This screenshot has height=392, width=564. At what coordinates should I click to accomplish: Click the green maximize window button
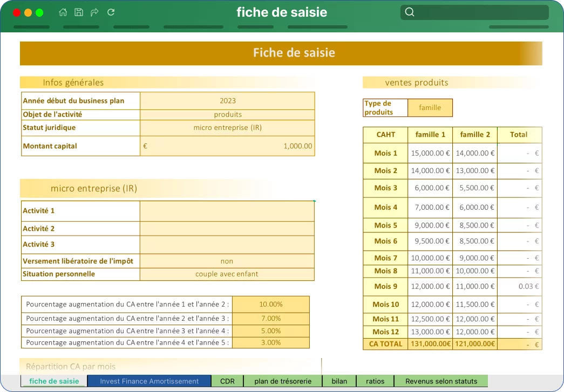coord(39,12)
